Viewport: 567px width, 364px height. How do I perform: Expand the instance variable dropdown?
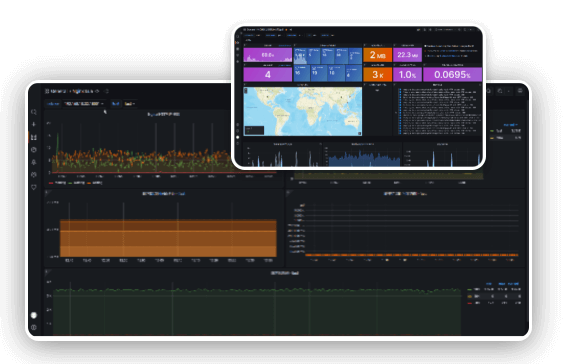coord(84,104)
